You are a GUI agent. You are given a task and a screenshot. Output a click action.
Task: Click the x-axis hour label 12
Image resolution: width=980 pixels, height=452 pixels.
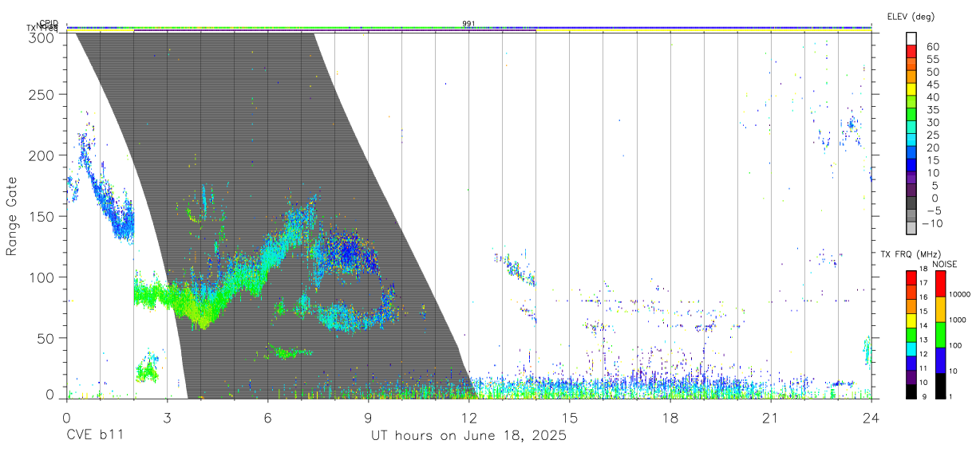[468, 417]
